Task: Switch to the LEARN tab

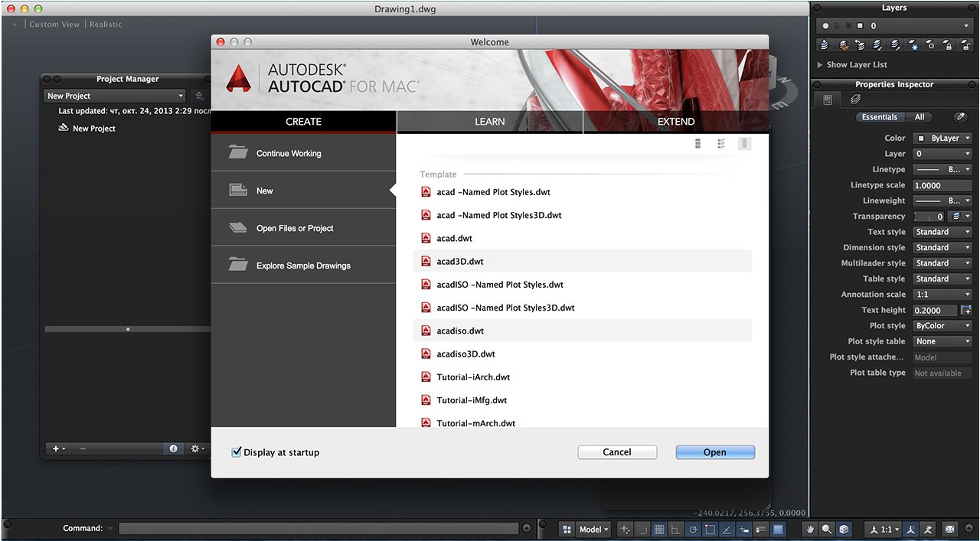Action: (x=489, y=122)
